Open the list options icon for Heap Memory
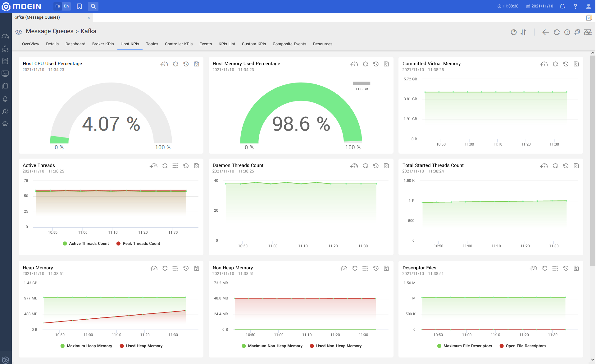Viewport: 596px width, 364px height. [x=175, y=268]
